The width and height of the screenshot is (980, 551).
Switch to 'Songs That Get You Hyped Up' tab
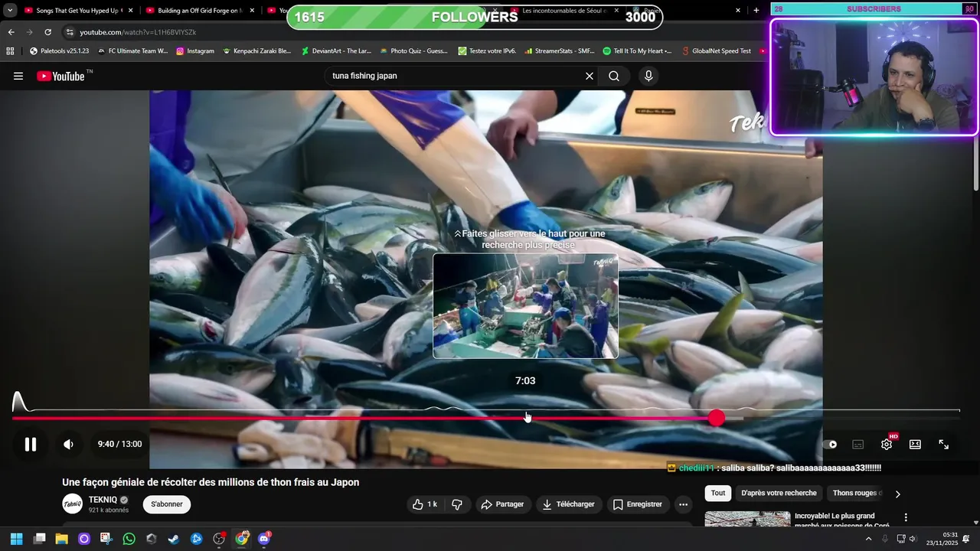click(79, 11)
